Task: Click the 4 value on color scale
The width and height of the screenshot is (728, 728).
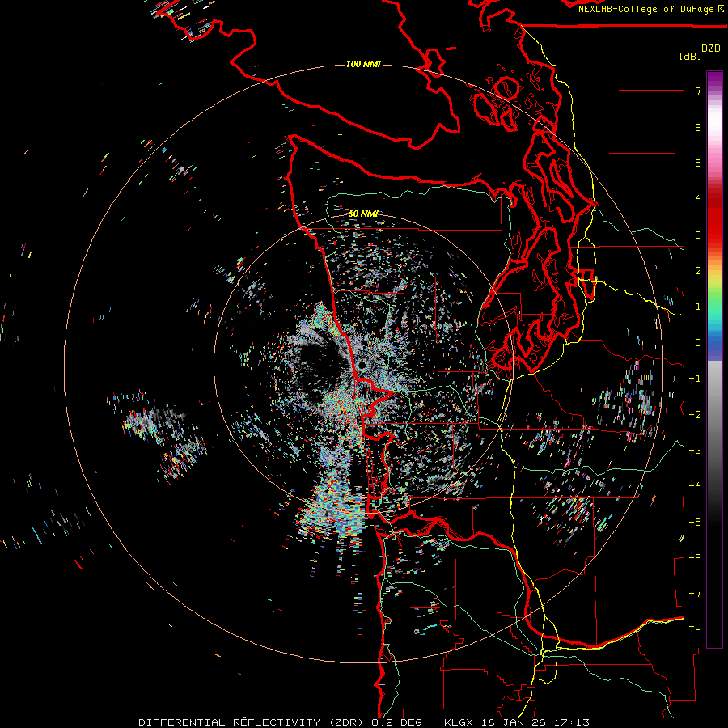Action: click(698, 199)
